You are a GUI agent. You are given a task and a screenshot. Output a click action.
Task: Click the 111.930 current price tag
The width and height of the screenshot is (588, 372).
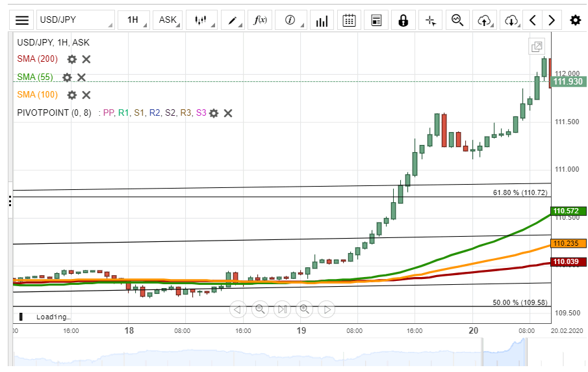click(568, 81)
